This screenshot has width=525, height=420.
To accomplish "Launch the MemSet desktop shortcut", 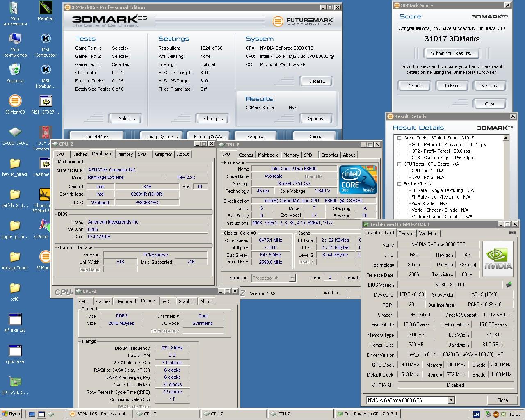I will tap(46, 11).
